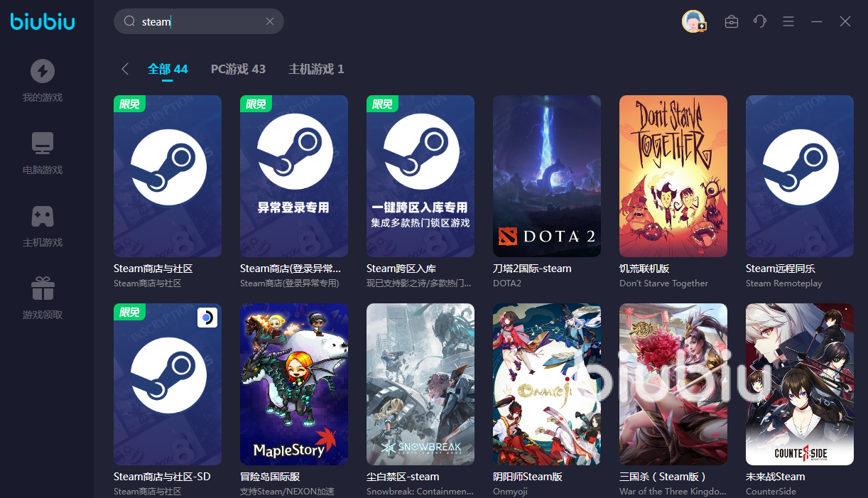Select the 全部 44 tab
The image size is (868, 498).
pos(168,69)
